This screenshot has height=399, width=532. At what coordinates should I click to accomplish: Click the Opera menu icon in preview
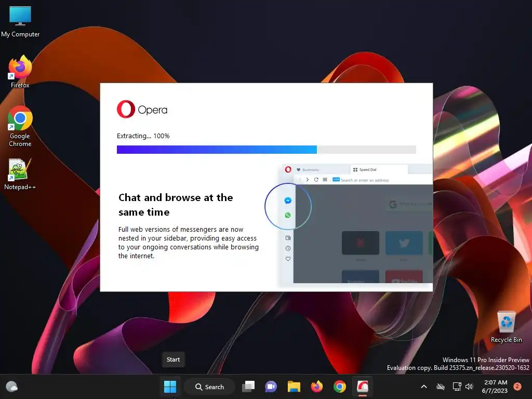tap(288, 169)
